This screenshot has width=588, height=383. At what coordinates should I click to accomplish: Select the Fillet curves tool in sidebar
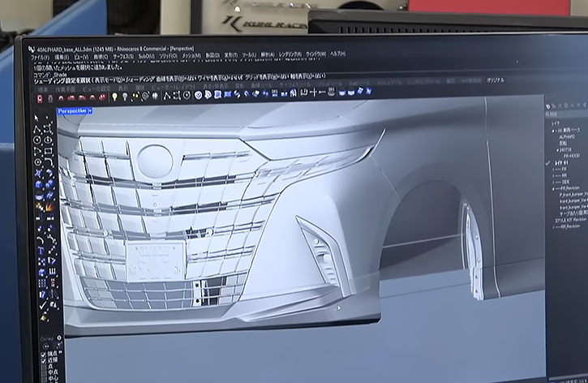click(49, 162)
